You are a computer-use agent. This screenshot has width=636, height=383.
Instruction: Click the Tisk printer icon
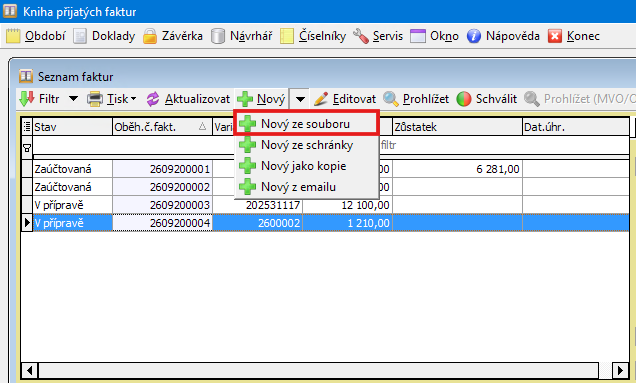tap(95, 99)
